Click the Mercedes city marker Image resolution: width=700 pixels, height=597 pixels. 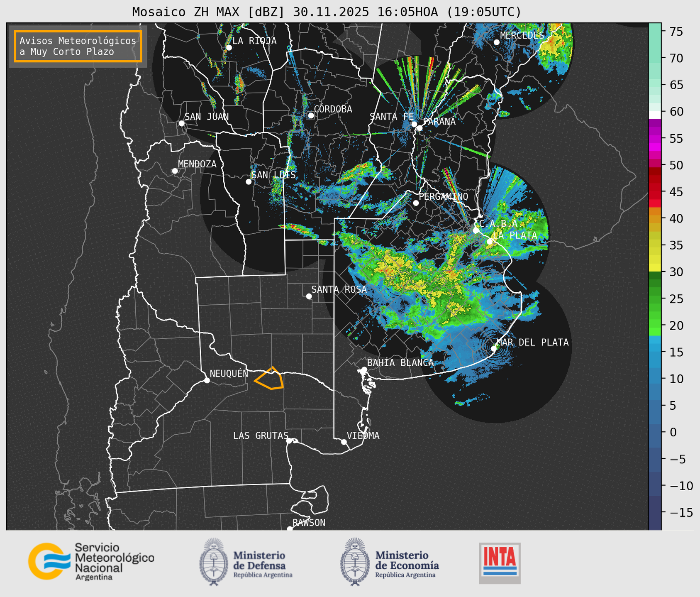coord(496,42)
